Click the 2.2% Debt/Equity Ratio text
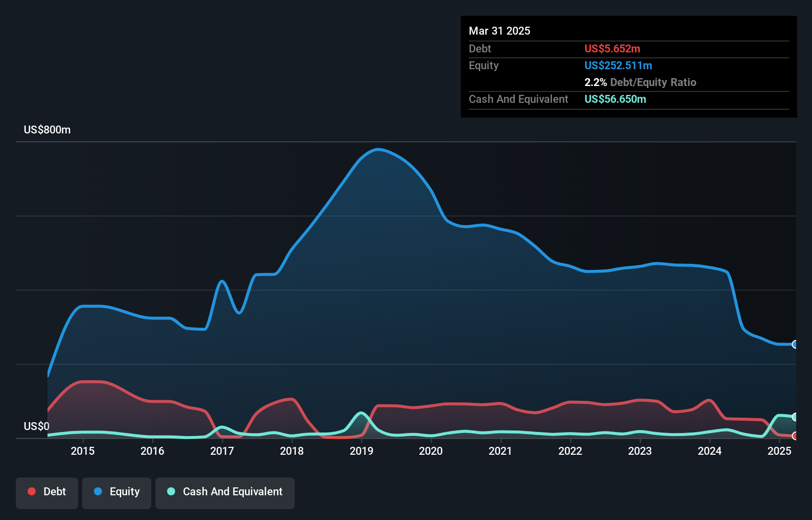 (640, 83)
